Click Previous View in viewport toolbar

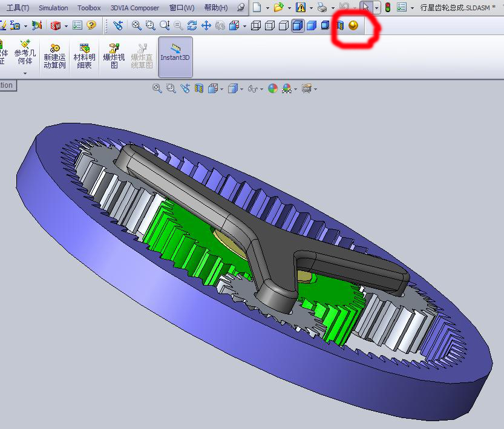185,89
